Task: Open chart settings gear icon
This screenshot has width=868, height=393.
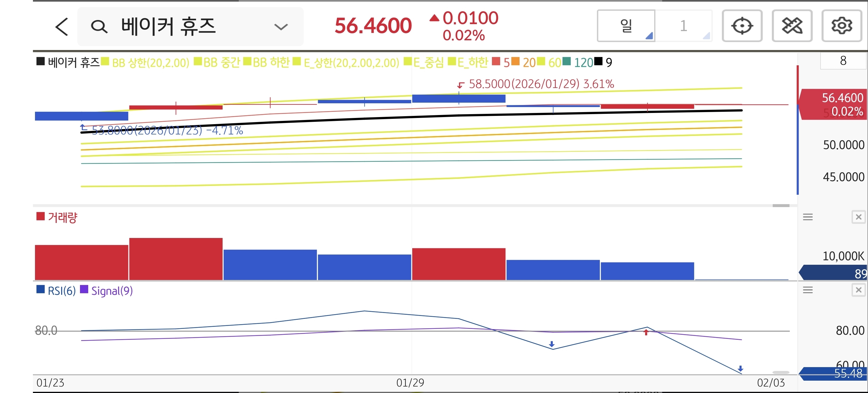Action: (x=841, y=26)
